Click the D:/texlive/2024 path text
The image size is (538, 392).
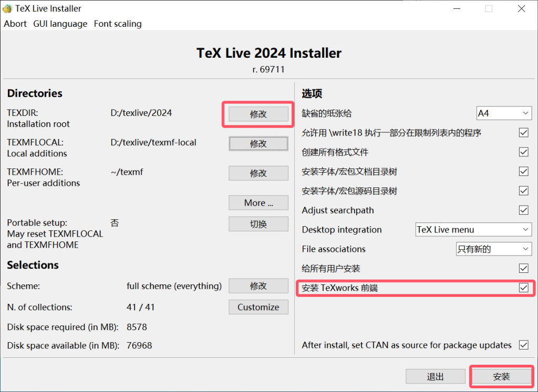[141, 113]
